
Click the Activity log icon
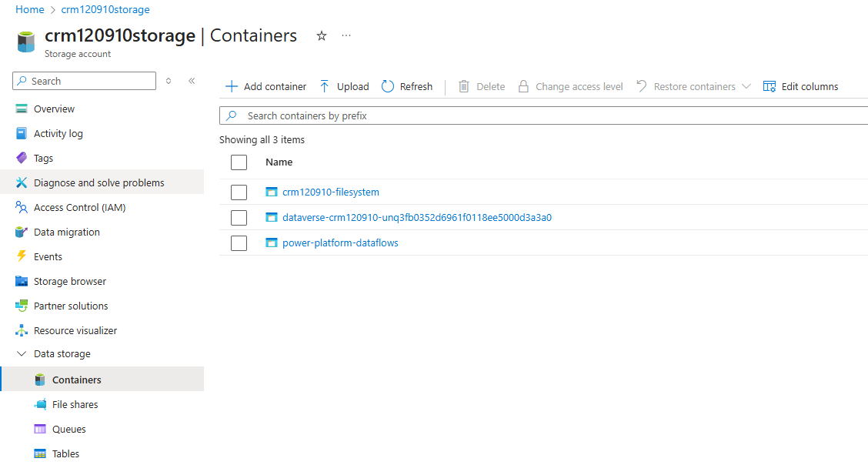[x=22, y=133]
